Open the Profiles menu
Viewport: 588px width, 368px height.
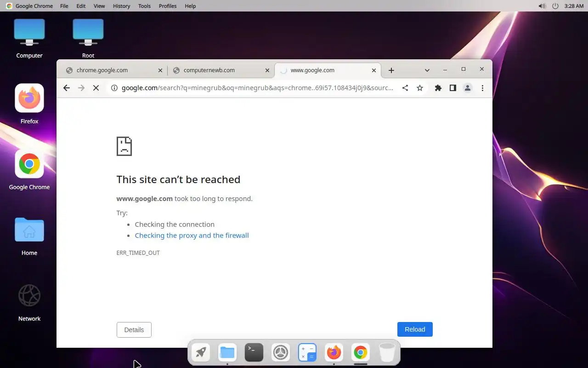click(x=168, y=6)
